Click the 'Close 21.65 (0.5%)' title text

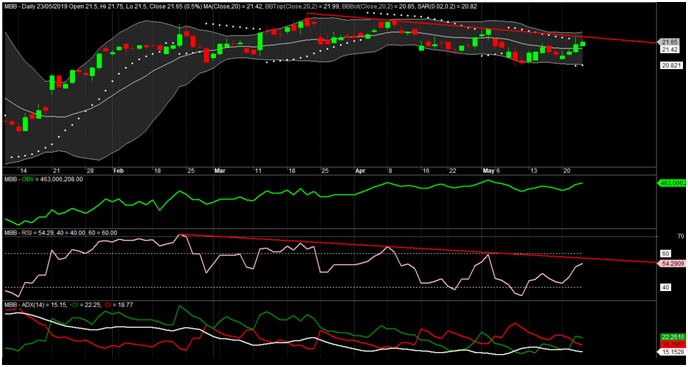[176, 7]
